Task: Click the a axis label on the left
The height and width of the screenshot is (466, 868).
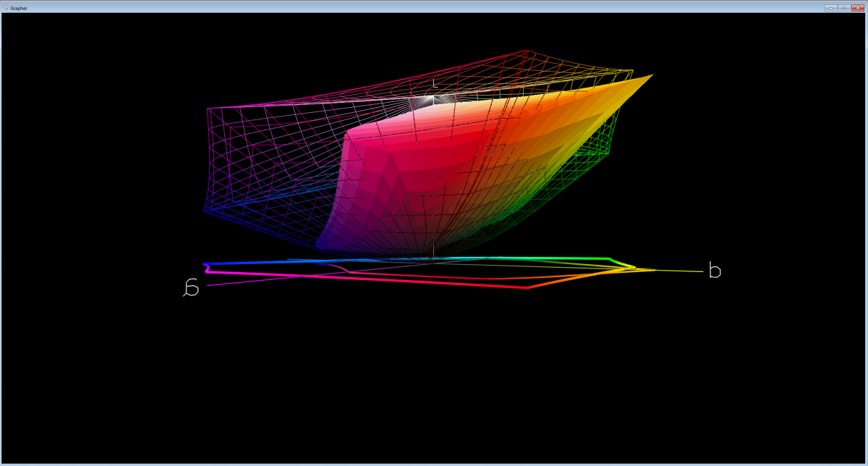Action: pyautogui.click(x=192, y=289)
